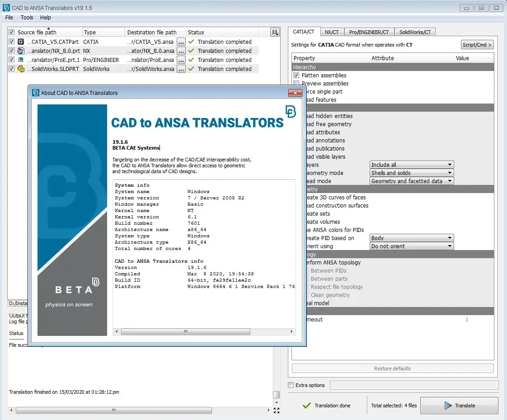Viewport: 507px width, 420px height.
Task: Click the CATIA file type icon
Action: (x=21, y=42)
